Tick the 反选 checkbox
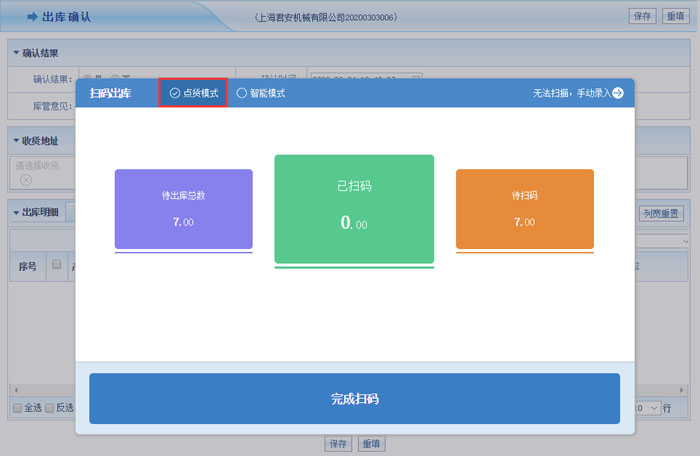 point(50,408)
